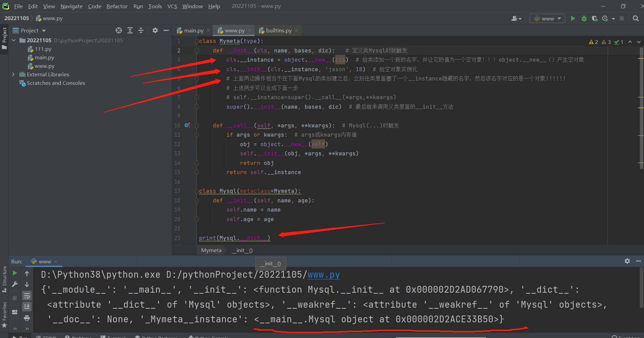Click the override gutter icon on line 10

tap(187, 125)
